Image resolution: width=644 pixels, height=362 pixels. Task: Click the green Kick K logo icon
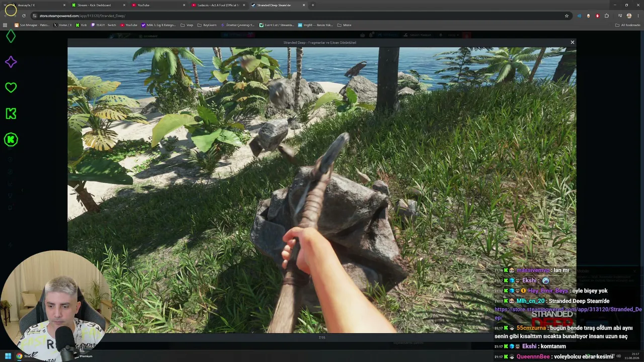tap(11, 114)
